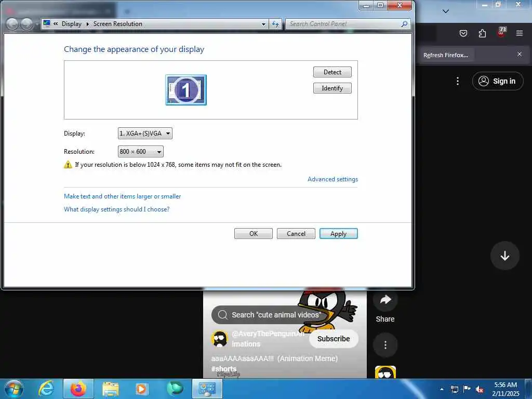This screenshot has height=399, width=532.
Task: Click the Refresh Firefox button
Action: (445, 55)
